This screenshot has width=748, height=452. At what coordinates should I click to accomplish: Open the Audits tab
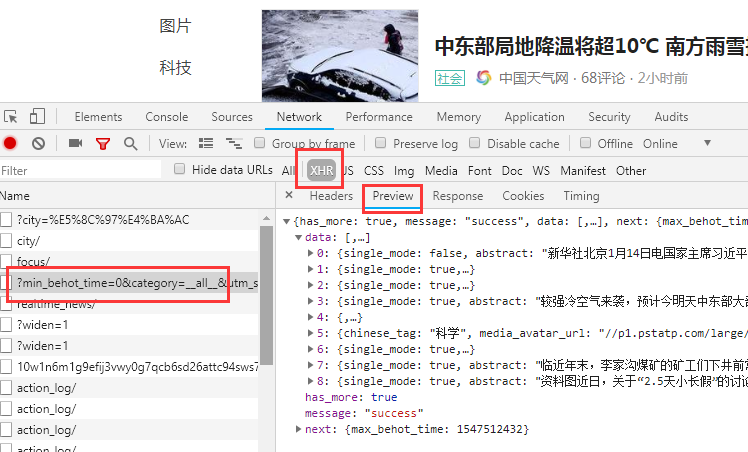pyautogui.click(x=671, y=117)
